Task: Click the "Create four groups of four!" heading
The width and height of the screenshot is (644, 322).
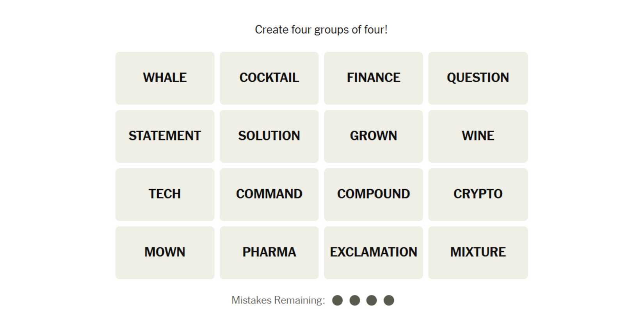Action: 321,30
